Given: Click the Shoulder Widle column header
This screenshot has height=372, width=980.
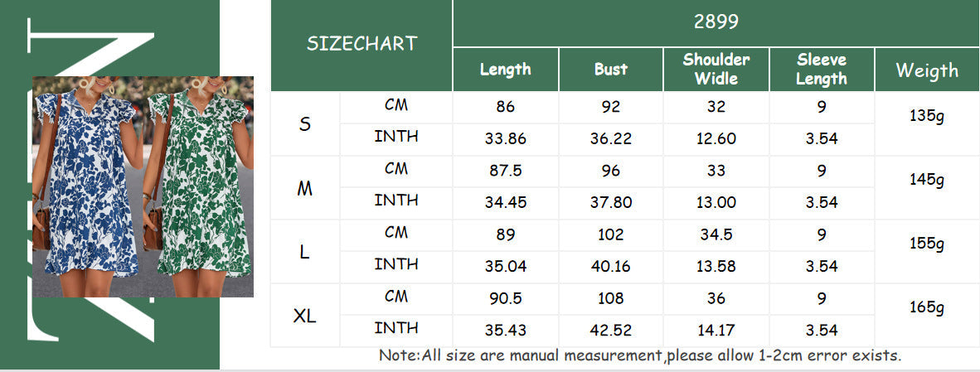Looking at the screenshot, I should [x=716, y=70].
